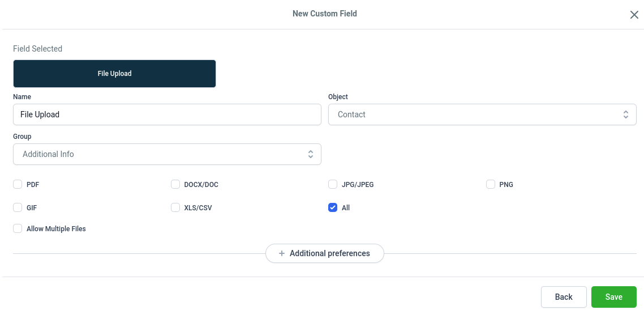Open the Object dropdown showing Contact
Image resolution: width=644 pixels, height=310 pixels.
482,114
